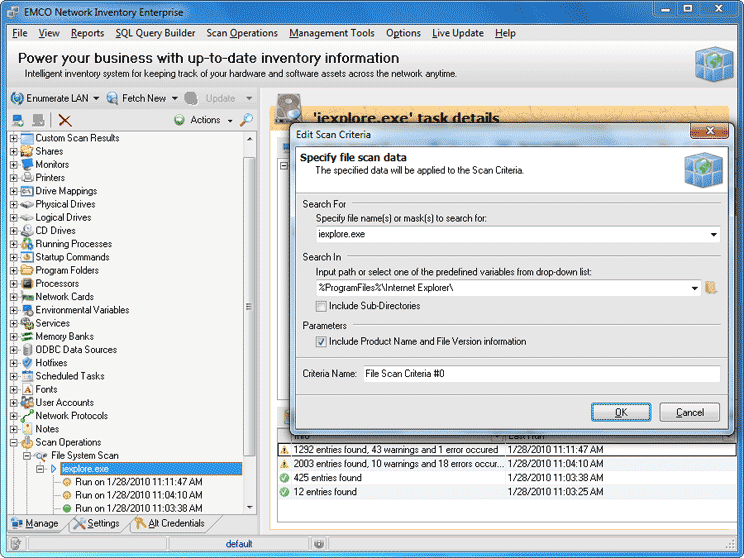The image size is (744, 558).
Task: Select the Hotfixes shield icon
Action: coord(27,363)
